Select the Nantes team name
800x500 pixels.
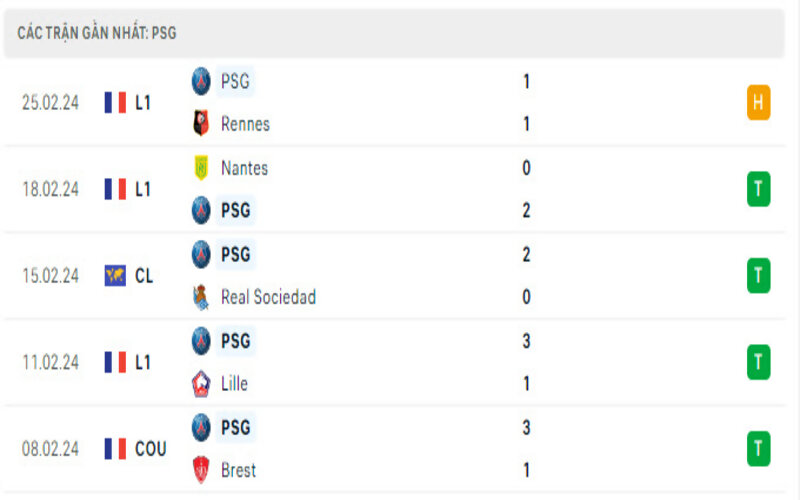pyautogui.click(x=244, y=168)
